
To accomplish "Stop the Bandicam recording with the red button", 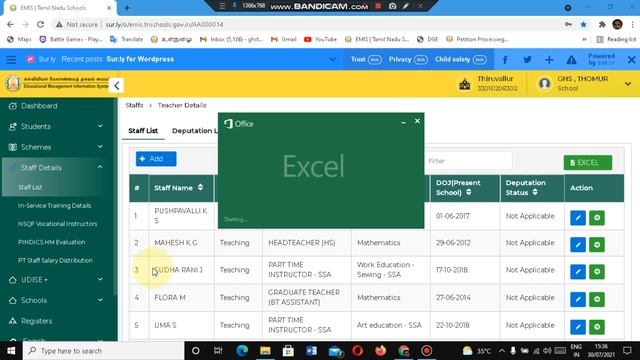I will [x=378, y=6].
